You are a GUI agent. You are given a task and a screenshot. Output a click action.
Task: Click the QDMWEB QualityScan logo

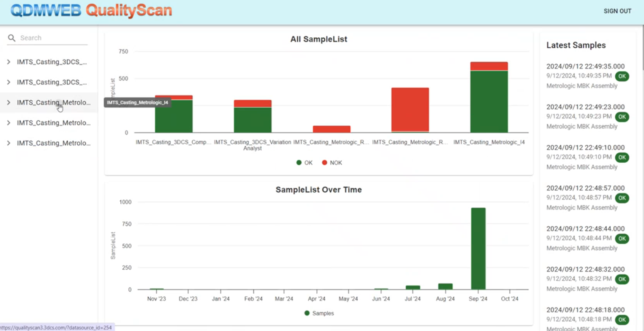pyautogui.click(x=92, y=11)
